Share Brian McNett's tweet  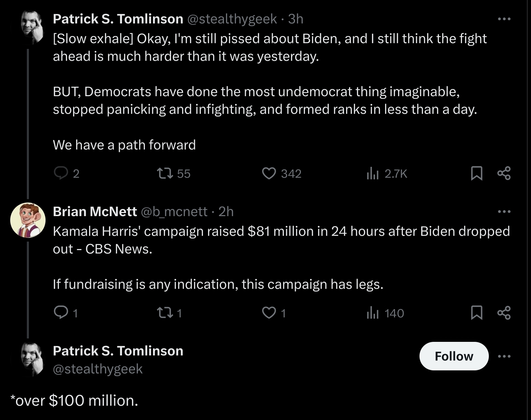click(504, 313)
